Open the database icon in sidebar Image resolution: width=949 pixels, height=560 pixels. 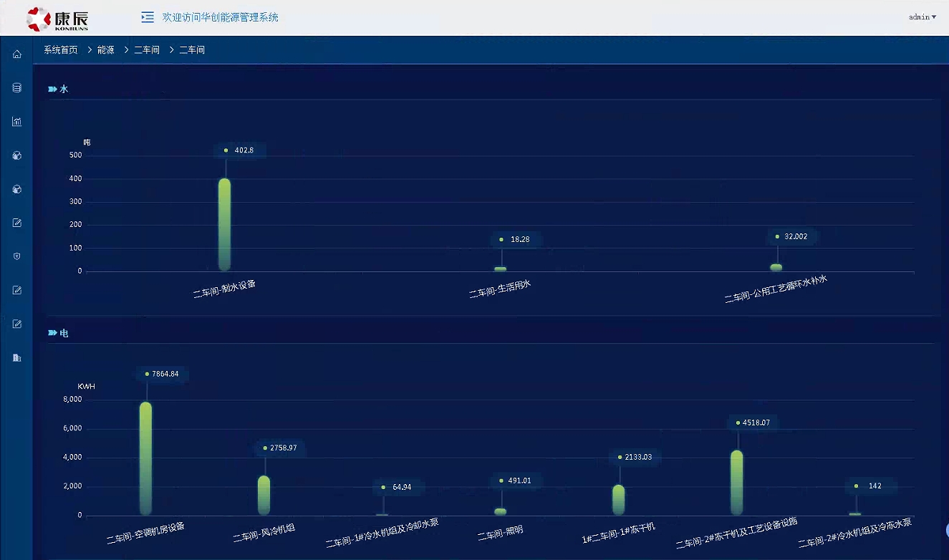(x=16, y=88)
